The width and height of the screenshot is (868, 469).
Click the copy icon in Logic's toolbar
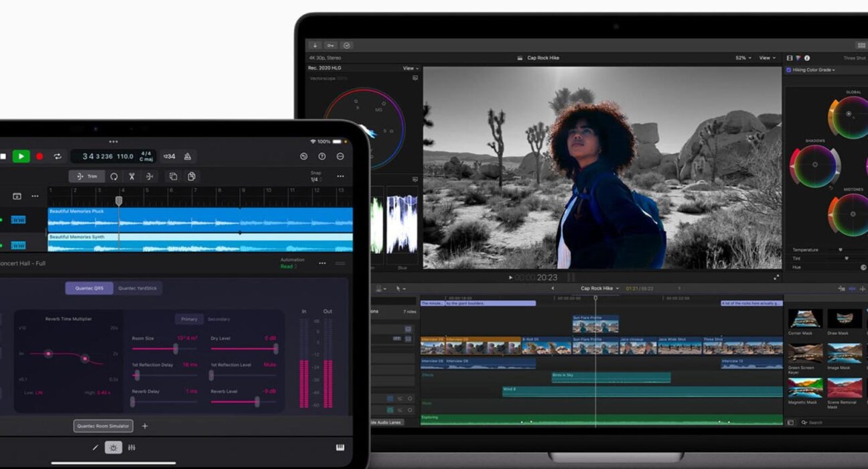click(x=173, y=176)
